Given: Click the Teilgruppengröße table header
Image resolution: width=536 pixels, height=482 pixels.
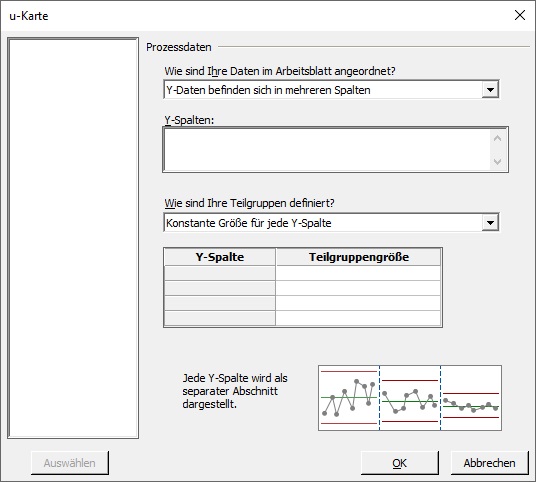Looking at the screenshot, I should click(359, 257).
